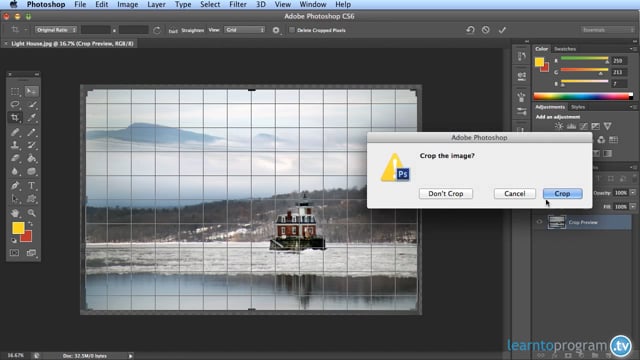Confirm with the Crop button
The width and height of the screenshot is (640, 360).
click(x=562, y=193)
